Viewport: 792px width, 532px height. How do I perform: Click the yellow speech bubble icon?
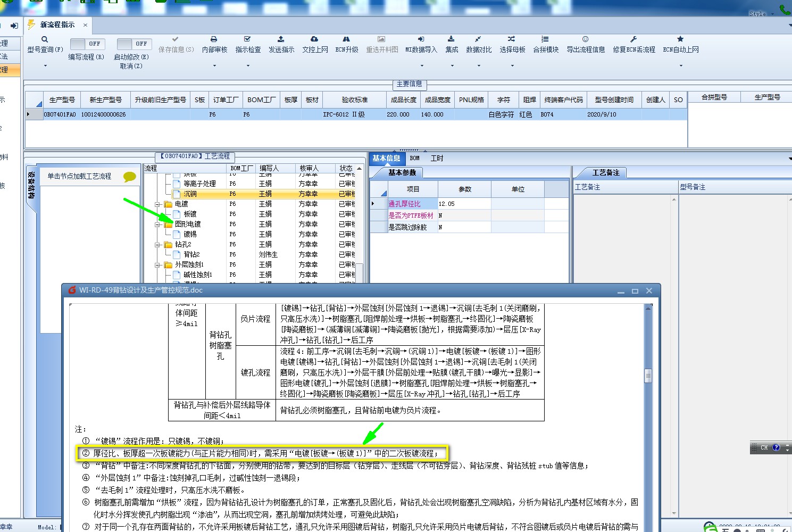click(129, 177)
